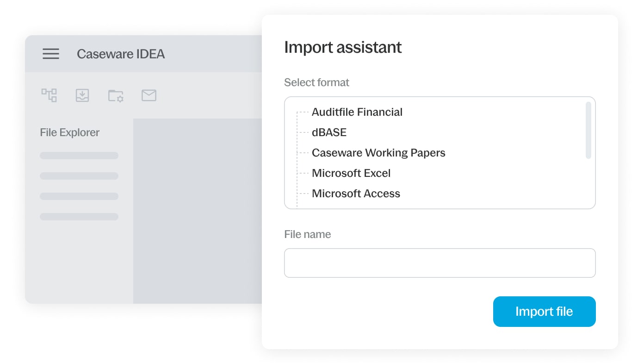Image resolution: width=644 pixels, height=363 pixels.
Task: Choose dBASE from the format list
Action: point(329,132)
